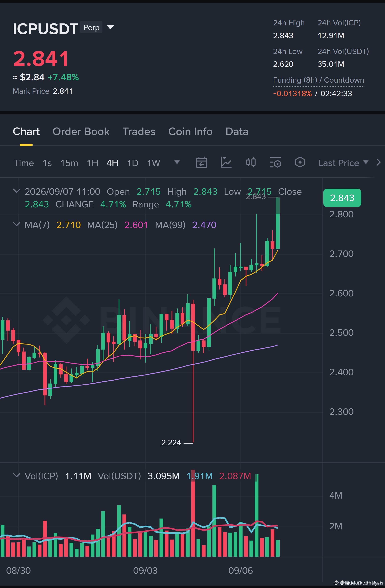Open the Coin Info tab
This screenshot has height=588, width=385.
click(190, 132)
